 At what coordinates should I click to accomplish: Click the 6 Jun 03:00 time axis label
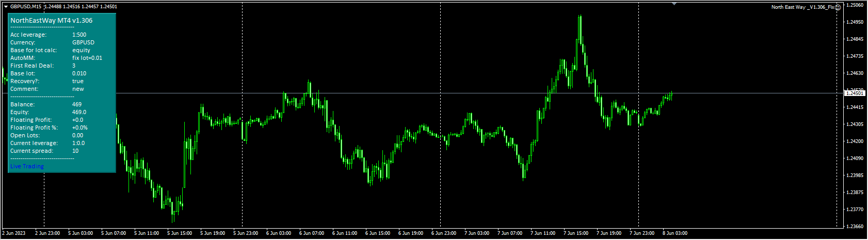click(x=279, y=233)
